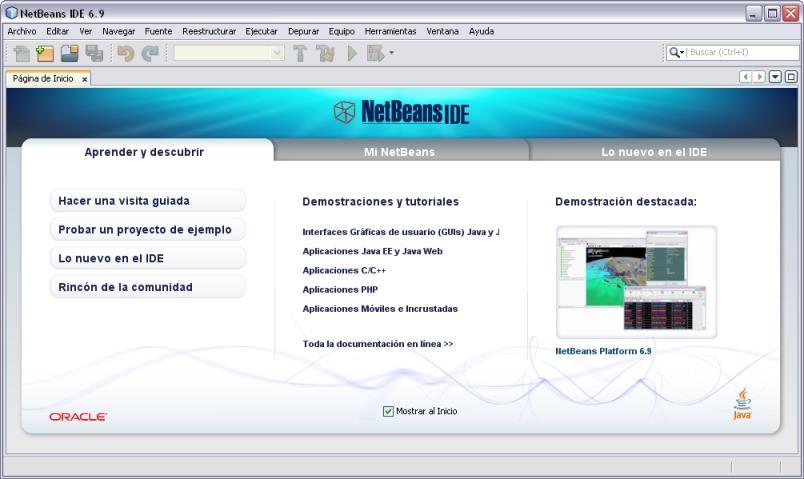The width and height of the screenshot is (804, 479).
Task: Click the Debug Project toolbar icon
Action: click(375, 53)
